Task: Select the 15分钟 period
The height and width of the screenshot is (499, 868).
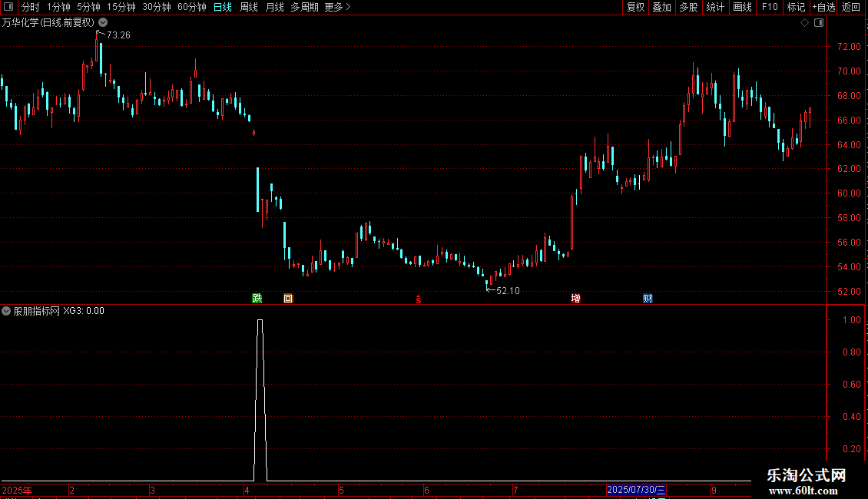Action: tap(121, 7)
